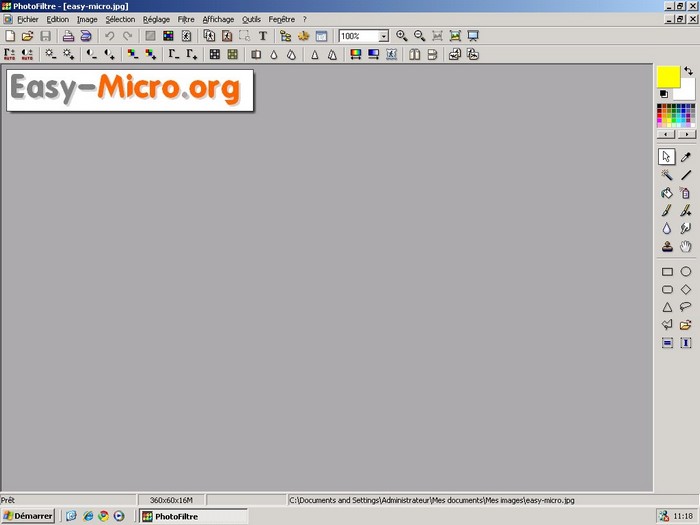Increase contrast with the half-circle plus icon

[x=109, y=54]
